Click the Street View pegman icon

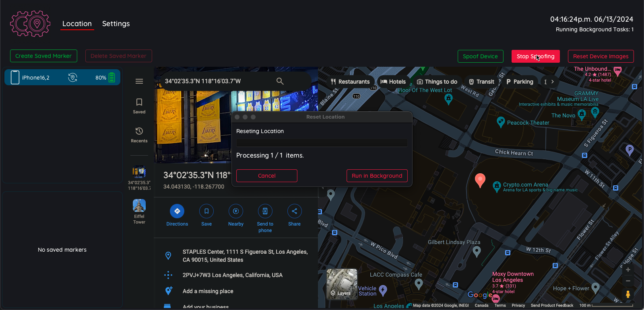(x=628, y=294)
